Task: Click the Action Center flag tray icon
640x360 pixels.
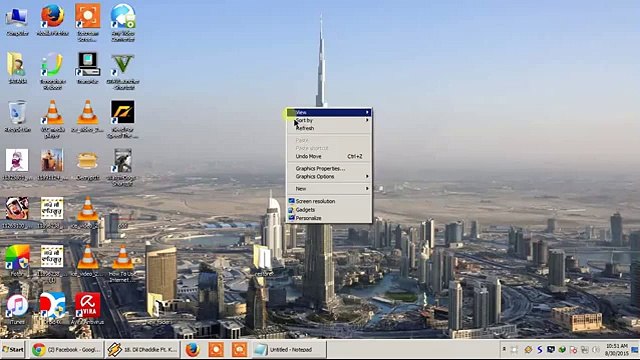Action: pos(573,349)
